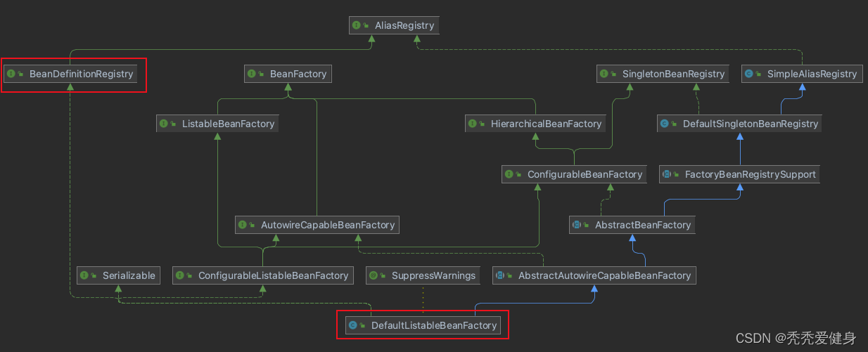Select the HierarchicalBeanFactory node
Screen dimensions: 868x352
pyautogui.click(x=535, y=124)
